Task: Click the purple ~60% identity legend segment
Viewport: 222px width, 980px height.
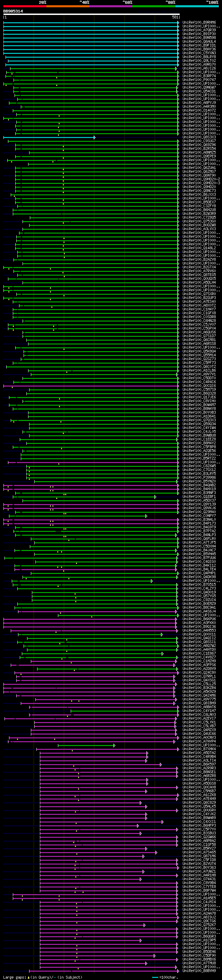Action: tap(111, 7)
